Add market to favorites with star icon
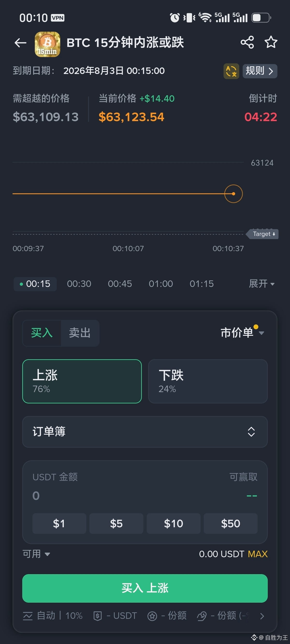Viewport: 290px width, 644px height. click(271, 42)
